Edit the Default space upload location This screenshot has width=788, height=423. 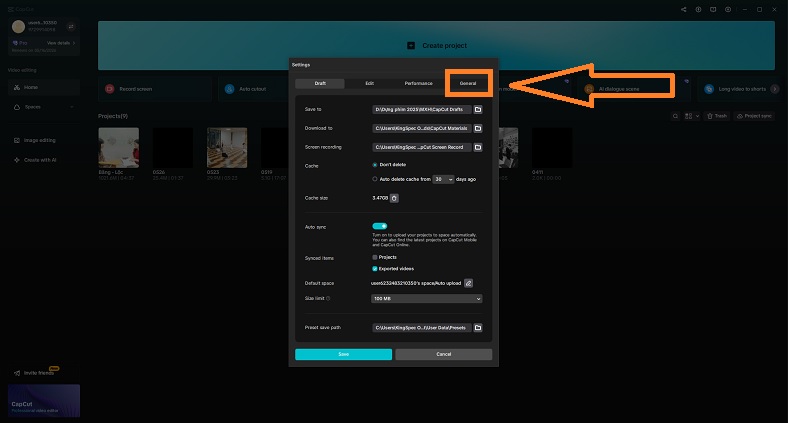tap(468, 284)
